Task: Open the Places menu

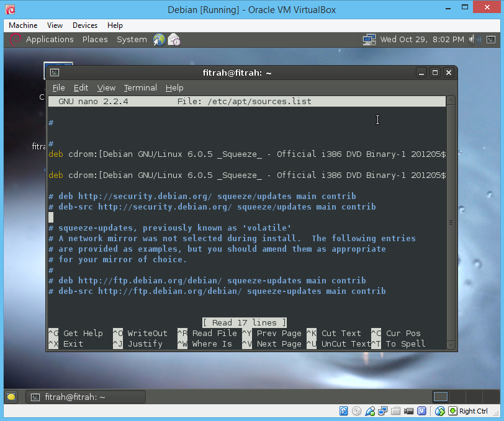Action: pyautogui.click(x=95, y=40)
